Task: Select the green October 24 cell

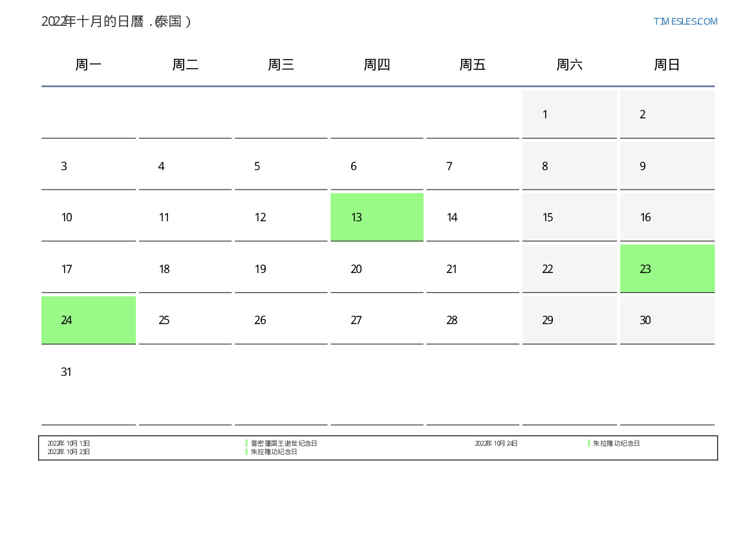Action: click(89, 320)
